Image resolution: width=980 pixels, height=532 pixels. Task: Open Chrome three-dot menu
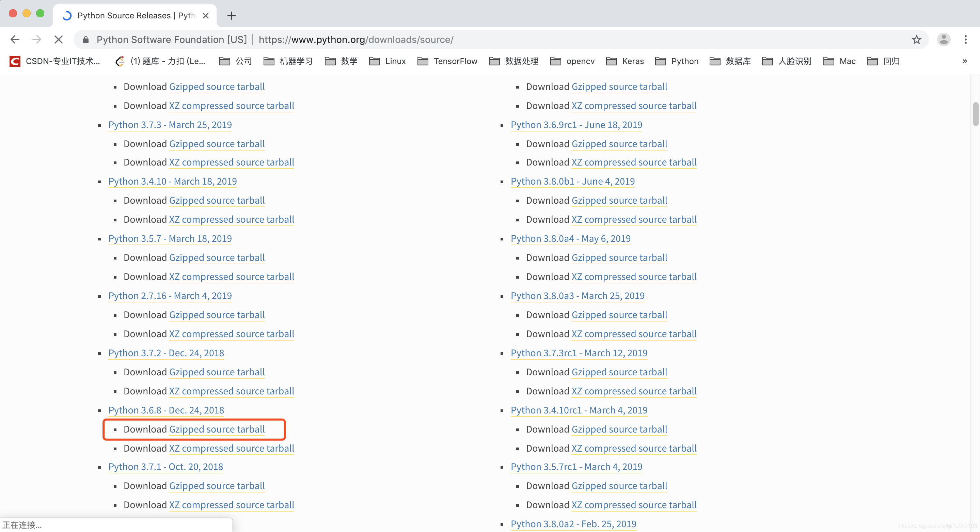pos(966,39)
